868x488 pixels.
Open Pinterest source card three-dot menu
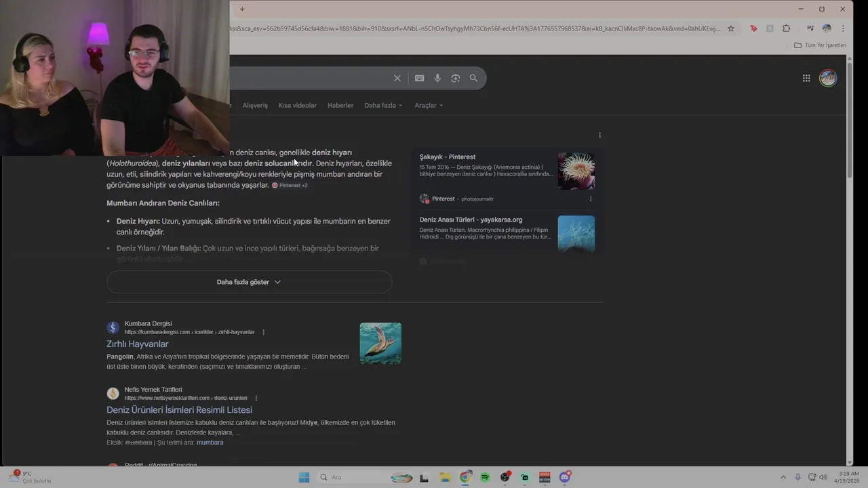(591, 199)
